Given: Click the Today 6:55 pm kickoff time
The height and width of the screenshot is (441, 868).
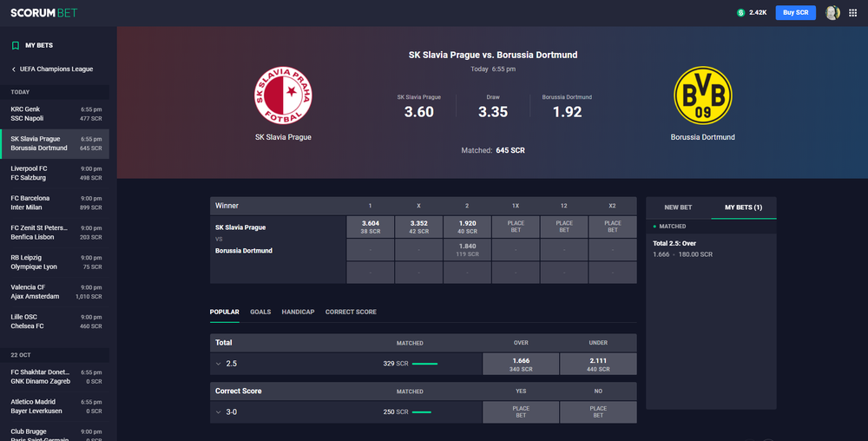Looking at the screenshot, I should coord(493,69).
